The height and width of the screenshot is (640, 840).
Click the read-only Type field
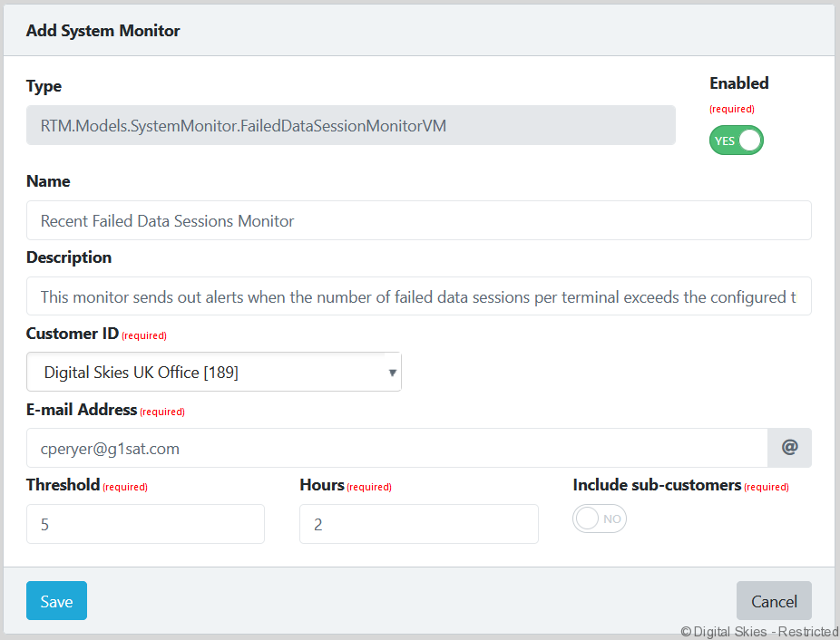coord(350,126)
